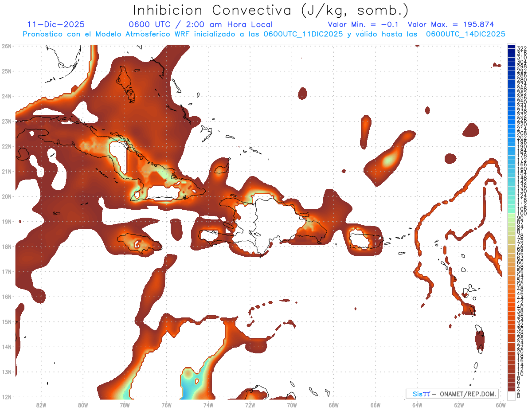532x411 pixels.
Task: Click the '15N' latitude label
Action: [7, 322]
